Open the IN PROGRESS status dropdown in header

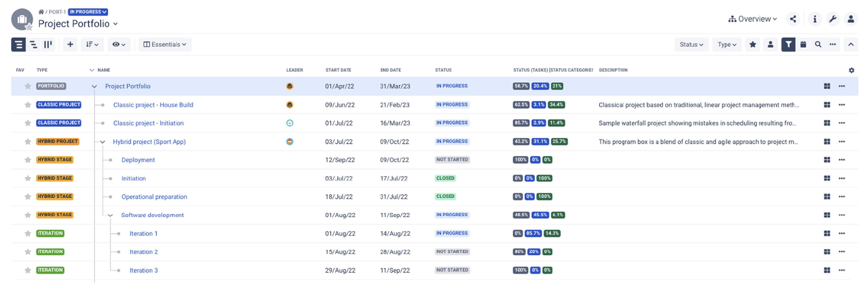(88, 12)
